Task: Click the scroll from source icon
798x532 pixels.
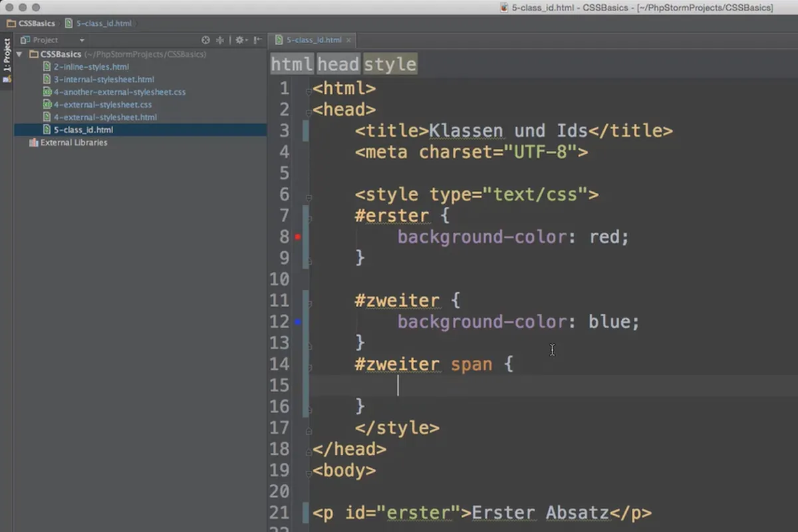Action: click(x=205, y=40)
